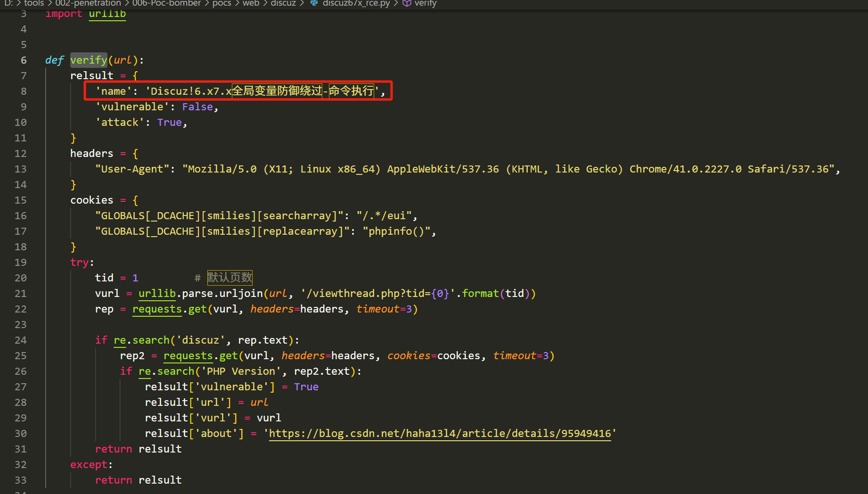Click the 'verify' function name

coord(89,60)
